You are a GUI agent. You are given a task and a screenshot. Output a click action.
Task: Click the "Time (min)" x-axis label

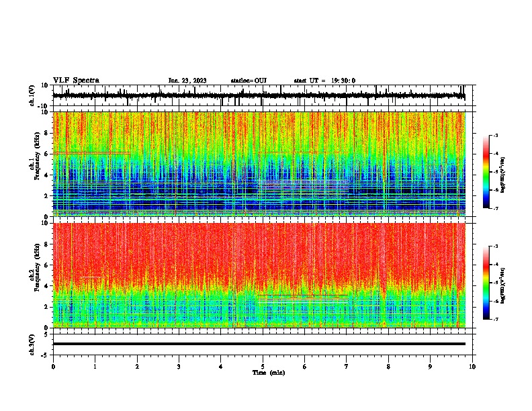point(269,373)
